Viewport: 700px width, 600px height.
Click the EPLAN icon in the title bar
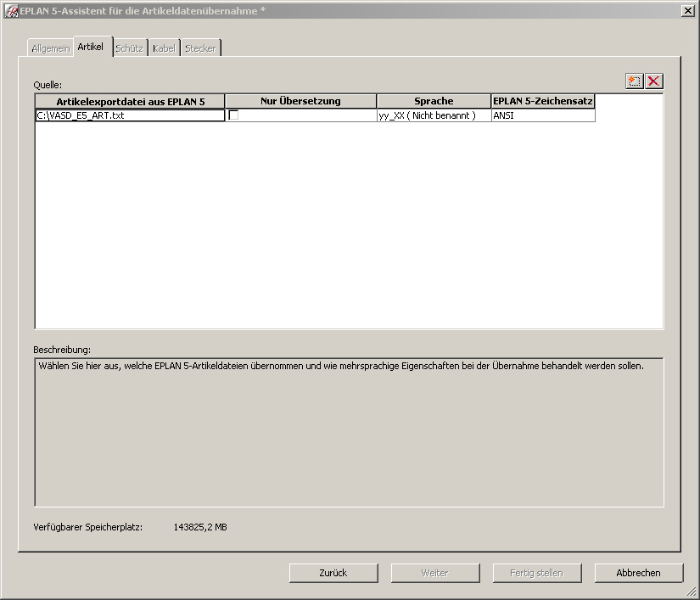point(11,11)
